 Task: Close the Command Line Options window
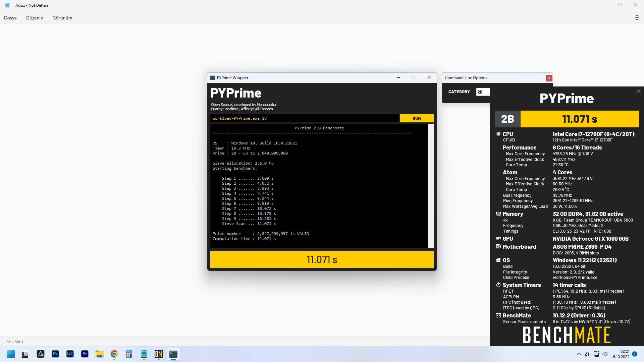(549, 78)
